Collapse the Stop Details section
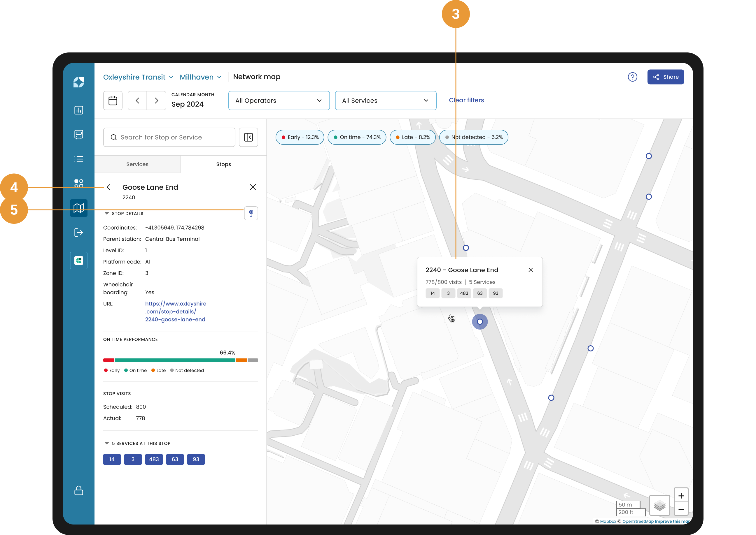756x535 pixels. point(107,214)
